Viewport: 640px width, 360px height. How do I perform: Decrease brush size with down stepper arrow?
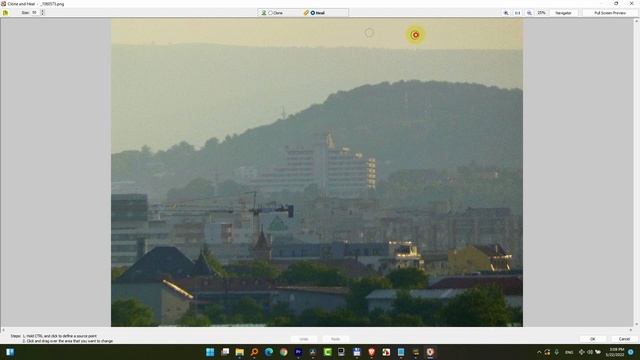tap(42, 14)
